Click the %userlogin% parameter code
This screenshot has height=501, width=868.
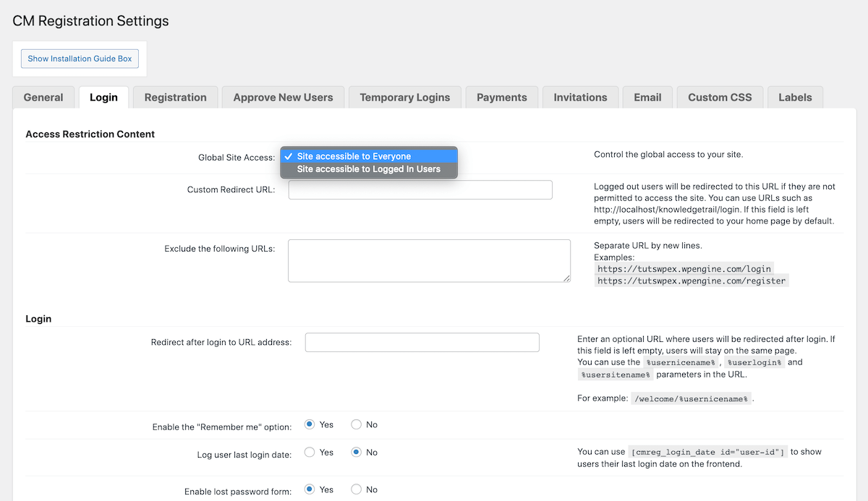tap(754, 363)
